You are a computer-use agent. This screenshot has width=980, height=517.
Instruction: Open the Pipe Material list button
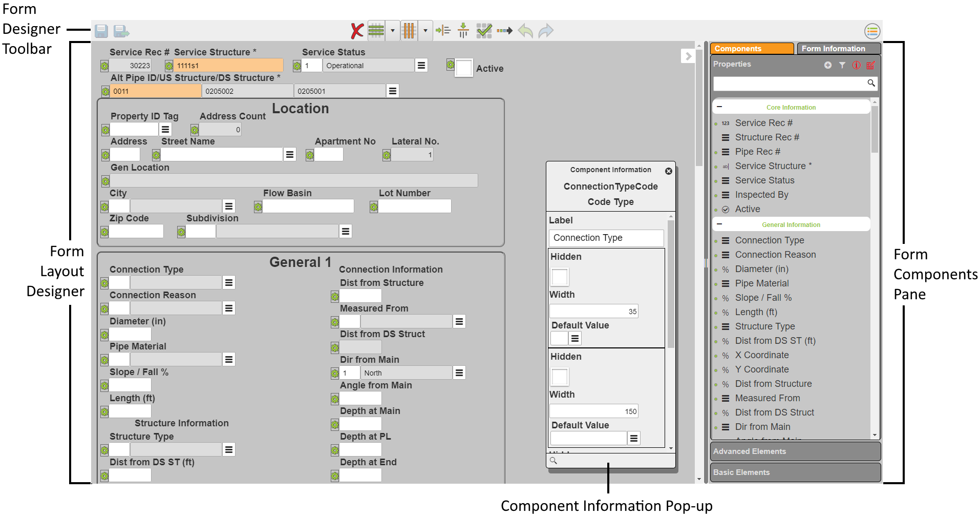coord(229,359)
